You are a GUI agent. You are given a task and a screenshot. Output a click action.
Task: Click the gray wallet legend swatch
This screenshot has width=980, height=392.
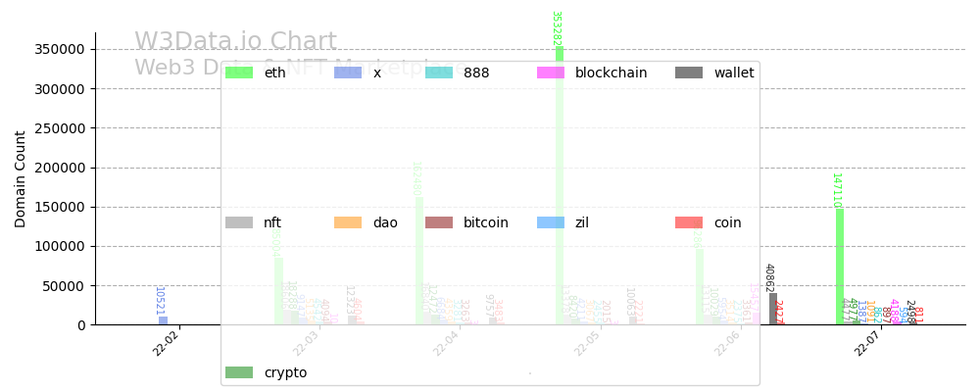[x=689, y=73]
